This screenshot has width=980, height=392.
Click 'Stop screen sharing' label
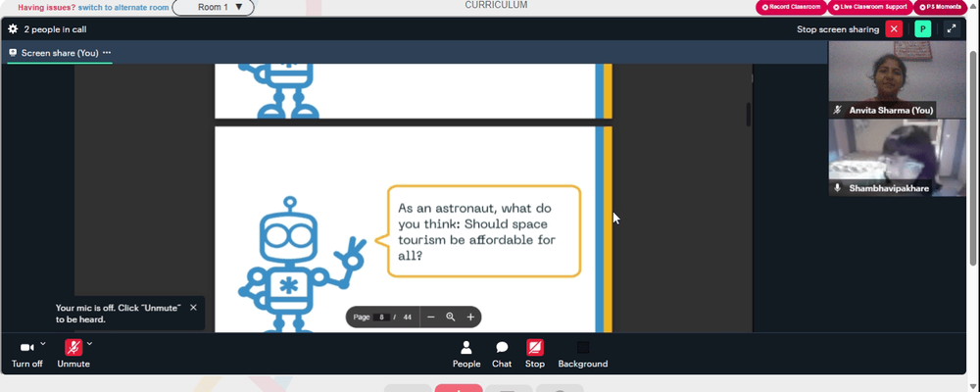click(x=838, y=29)
